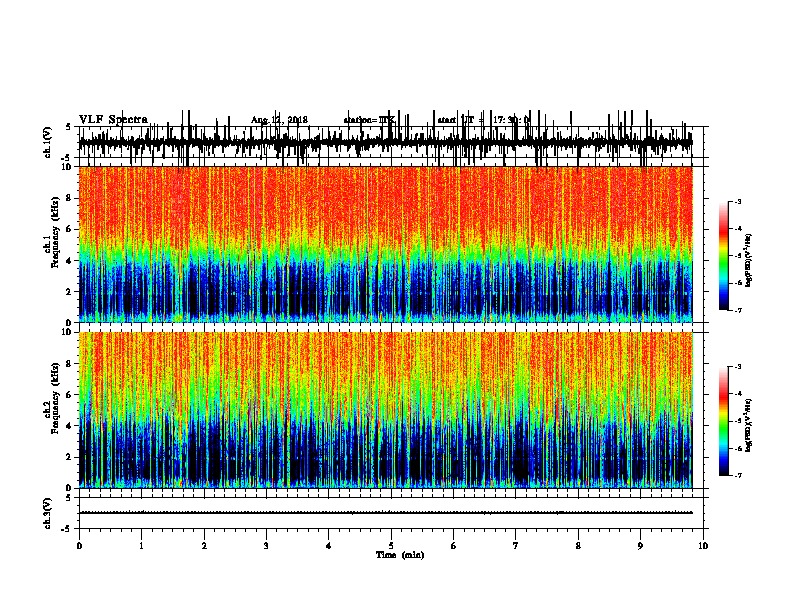This screenshot has height=612, width=792.
Task: Click time axis tick label '10'
Action: click(703, 546)
